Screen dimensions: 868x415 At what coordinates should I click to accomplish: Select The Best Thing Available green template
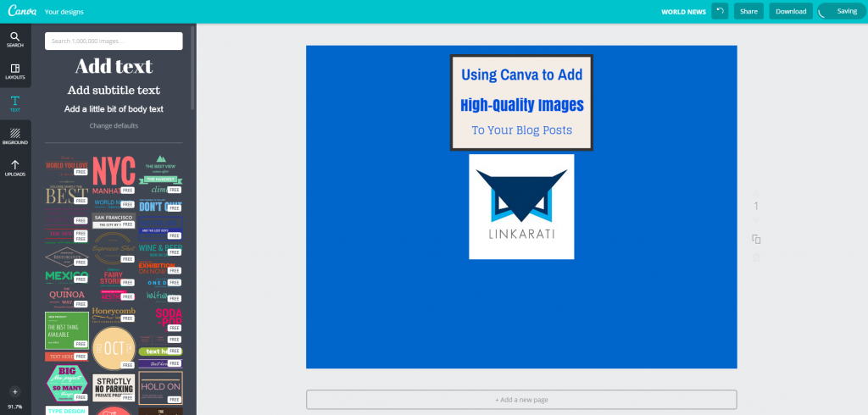(x=66, y=330)
